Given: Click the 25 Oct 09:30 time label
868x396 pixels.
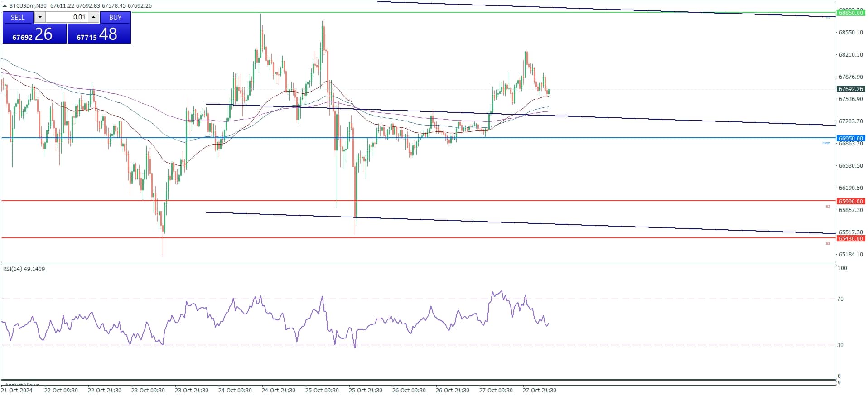Looking at the screenshot, I should (322, 391).
